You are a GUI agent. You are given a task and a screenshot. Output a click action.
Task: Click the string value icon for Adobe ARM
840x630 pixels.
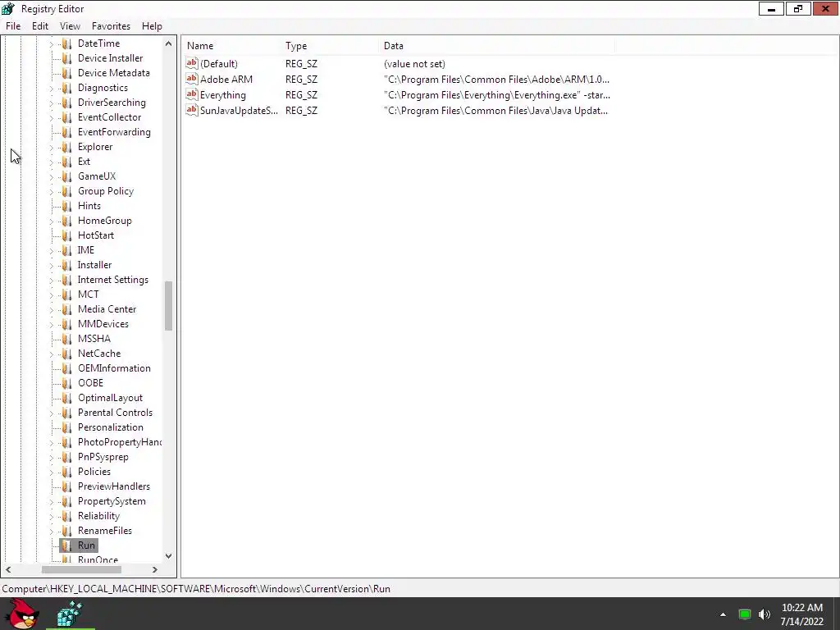coord(192,79)
